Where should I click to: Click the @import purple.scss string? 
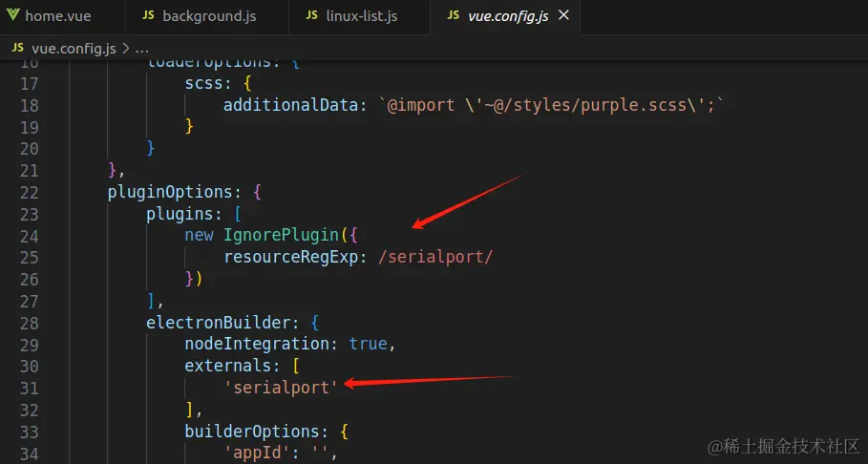point(551,105)
